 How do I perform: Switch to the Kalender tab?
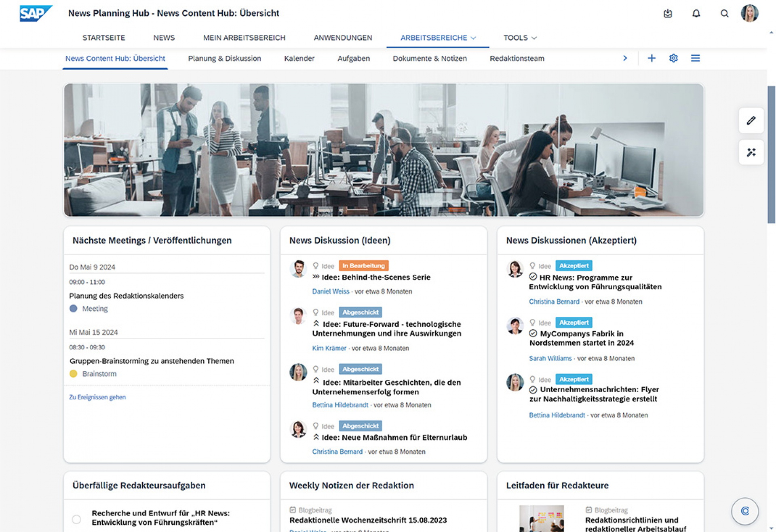pyautogui.click(x=299, y=58)
